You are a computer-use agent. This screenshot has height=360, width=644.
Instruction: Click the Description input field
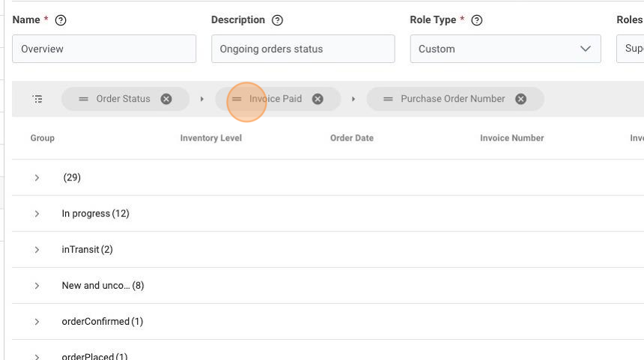303,49
